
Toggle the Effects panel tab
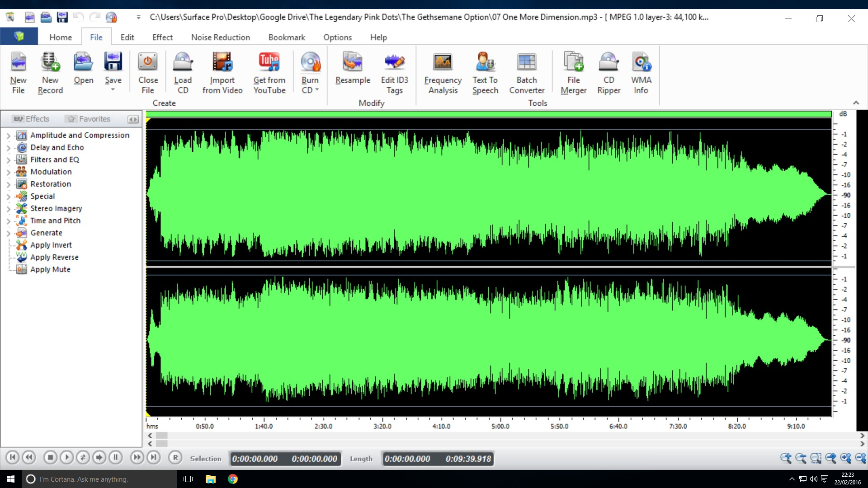[32, 118]
